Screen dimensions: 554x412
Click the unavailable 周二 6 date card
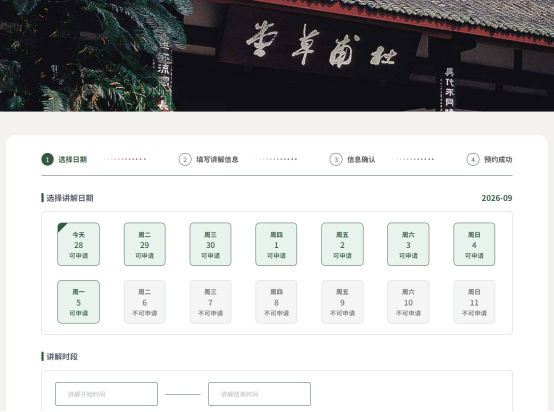click(145, 302)
